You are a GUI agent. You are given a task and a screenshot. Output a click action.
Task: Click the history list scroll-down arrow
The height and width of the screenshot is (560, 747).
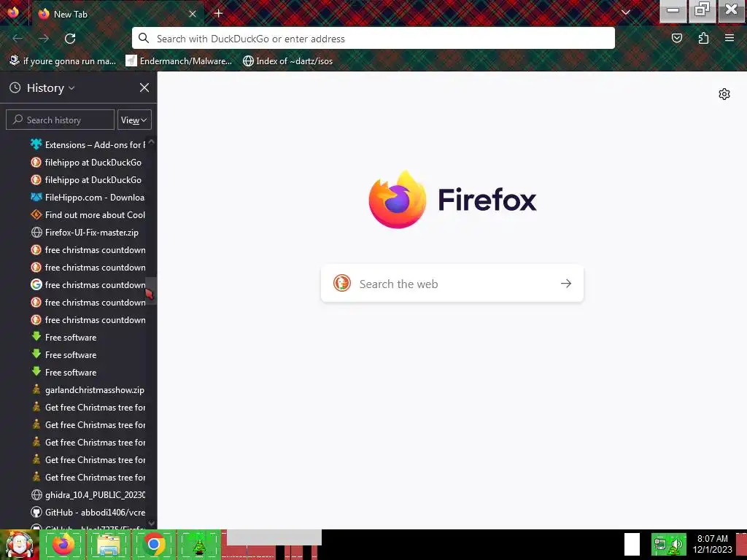pyautogui.click(x=152, y=524)
